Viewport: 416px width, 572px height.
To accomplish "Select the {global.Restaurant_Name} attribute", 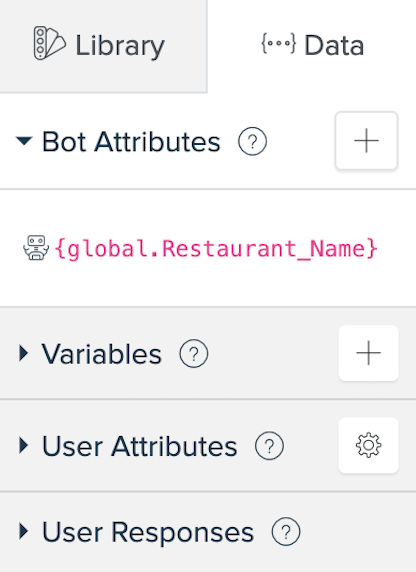I will point(216,249).
